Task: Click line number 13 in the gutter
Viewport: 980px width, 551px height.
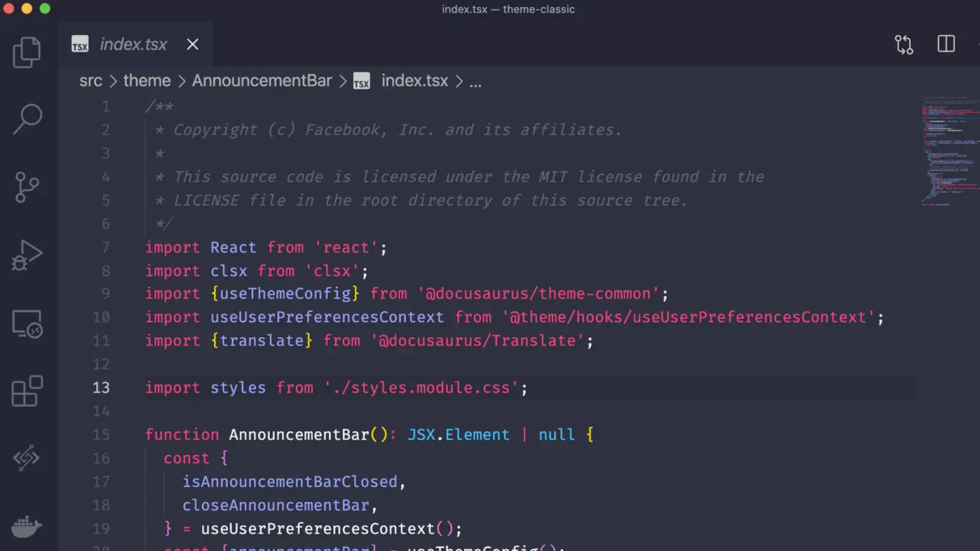Action: [x=101, y=388]
